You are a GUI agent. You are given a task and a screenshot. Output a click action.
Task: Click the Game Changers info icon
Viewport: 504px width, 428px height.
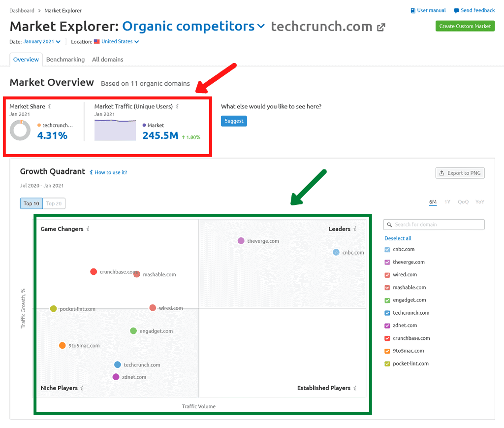click(88, 229)
